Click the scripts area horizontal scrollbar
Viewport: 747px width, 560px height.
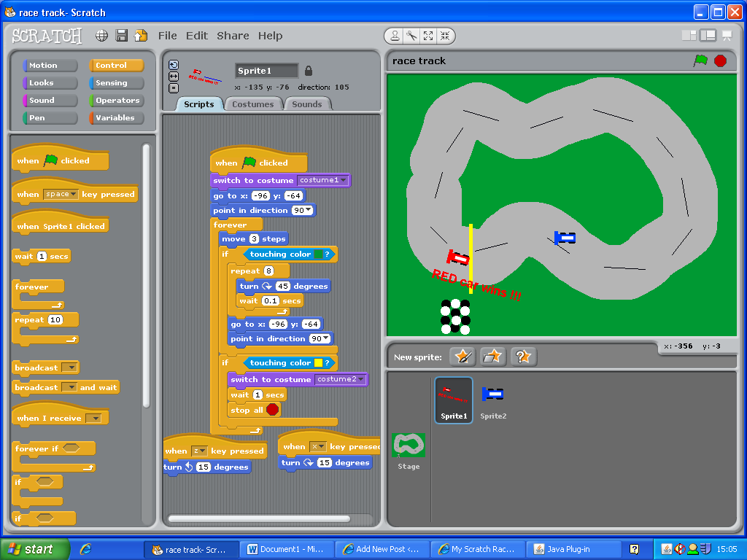tap(259, 518)
